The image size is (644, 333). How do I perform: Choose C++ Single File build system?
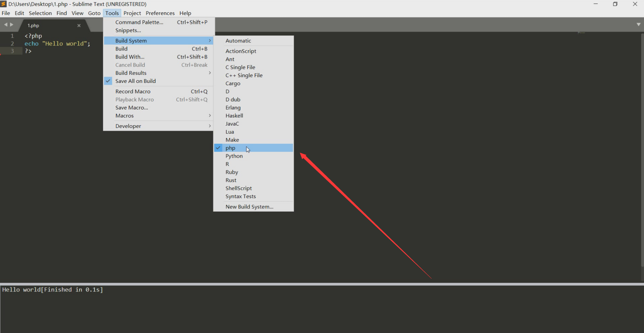[254, 75]
